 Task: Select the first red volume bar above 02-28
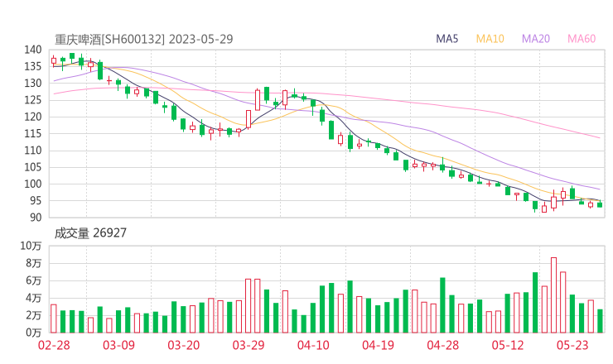(54, 318)
